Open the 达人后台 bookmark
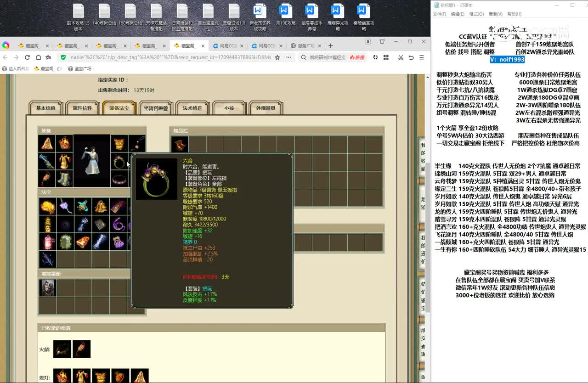Screen dimensions: 588x383 (16, 68)
